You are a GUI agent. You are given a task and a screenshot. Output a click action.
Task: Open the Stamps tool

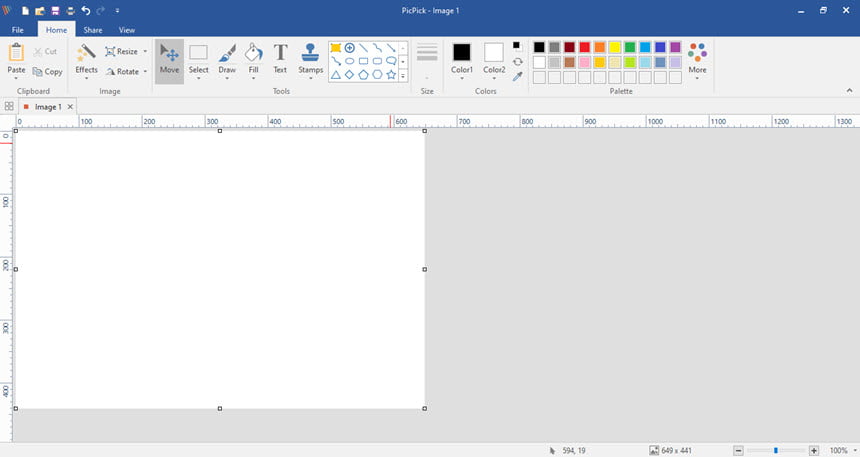(310, 59)
